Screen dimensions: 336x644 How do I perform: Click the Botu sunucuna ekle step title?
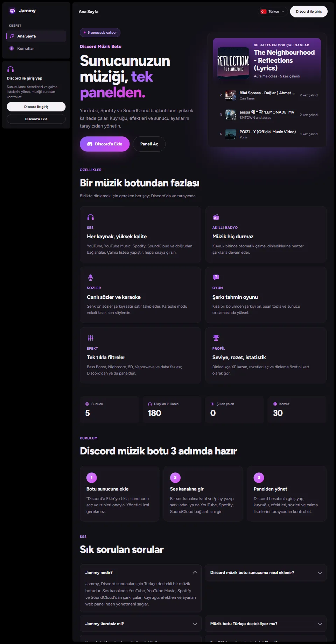tap(107, 489)
